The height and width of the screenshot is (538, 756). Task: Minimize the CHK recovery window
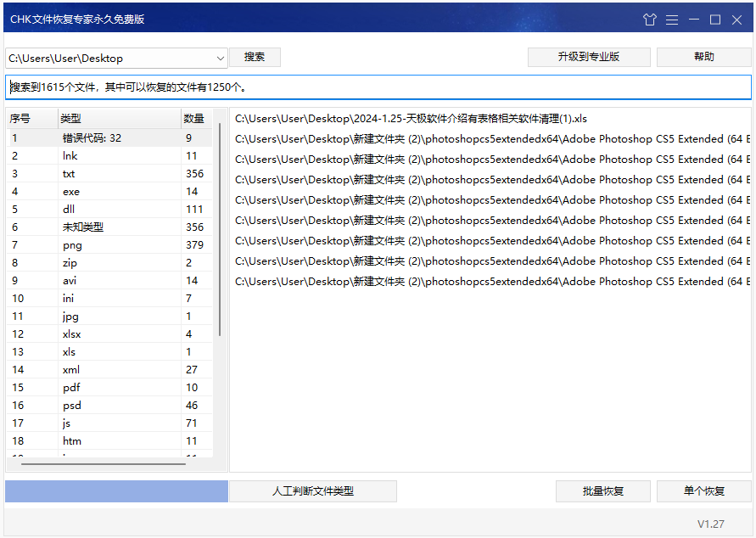pos(694,20)
